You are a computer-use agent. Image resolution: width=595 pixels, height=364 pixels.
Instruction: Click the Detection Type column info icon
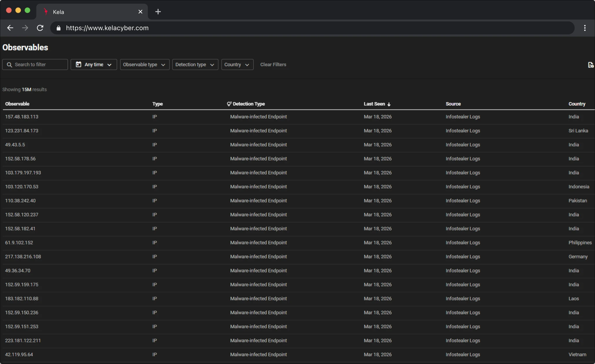coord(229,104)
